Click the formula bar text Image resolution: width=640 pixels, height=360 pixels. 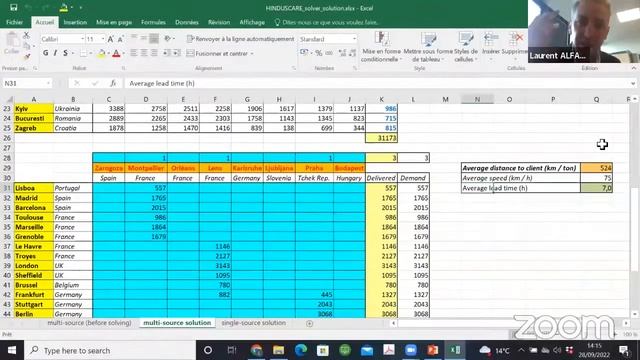click(162, 83)
